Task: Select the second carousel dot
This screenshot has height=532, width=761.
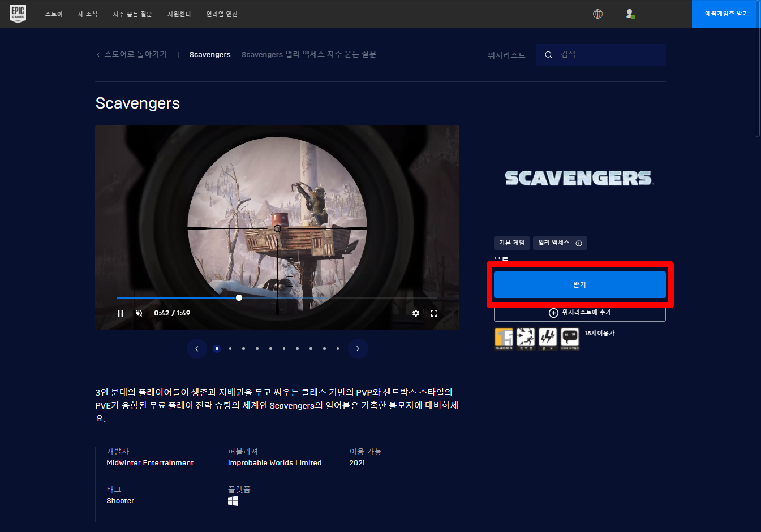Action: (230, 348)
